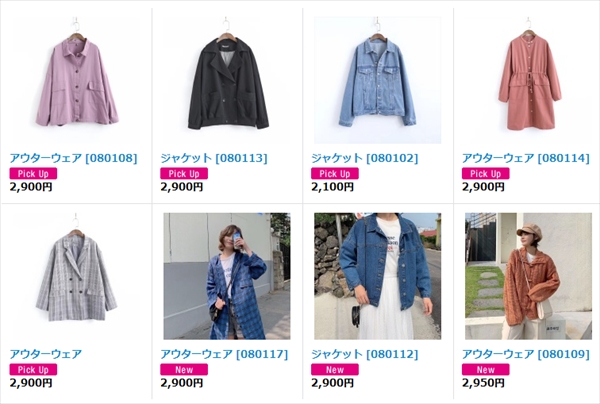Open the black double-breasted jacket image
The image size is (600, 404).
coord(227,80)
